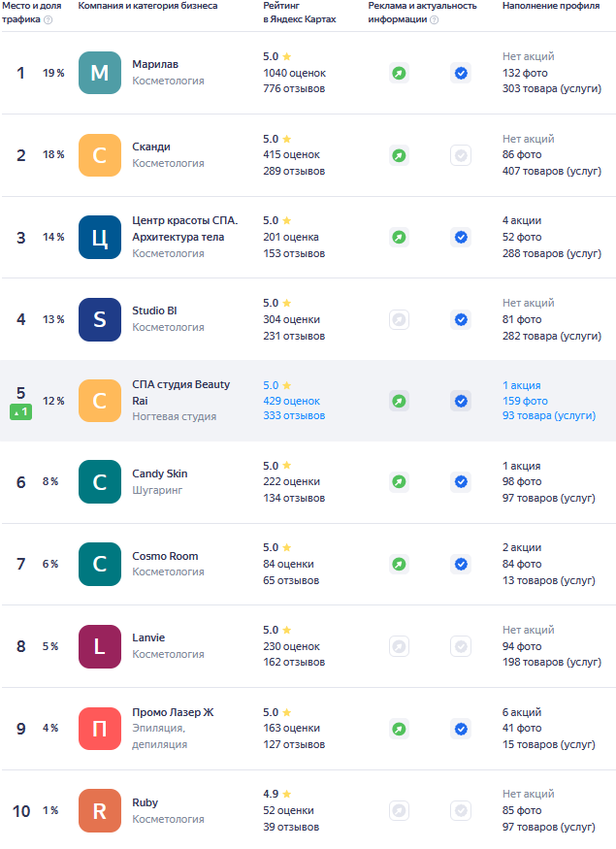Click blue verified badge for СПА студия Beauty Rai
The width and height of the screenshot is (616, 849).
coord(461,402)
